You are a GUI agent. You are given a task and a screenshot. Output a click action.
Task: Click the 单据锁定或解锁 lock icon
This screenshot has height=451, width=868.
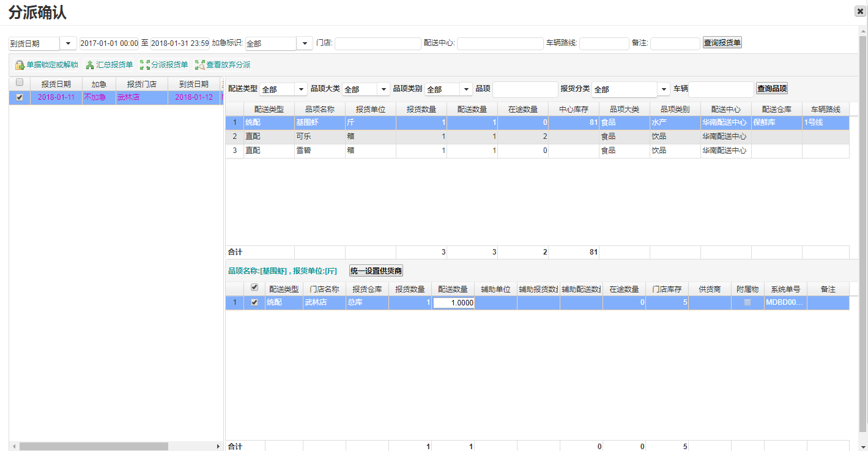click(x=20, y=65)
